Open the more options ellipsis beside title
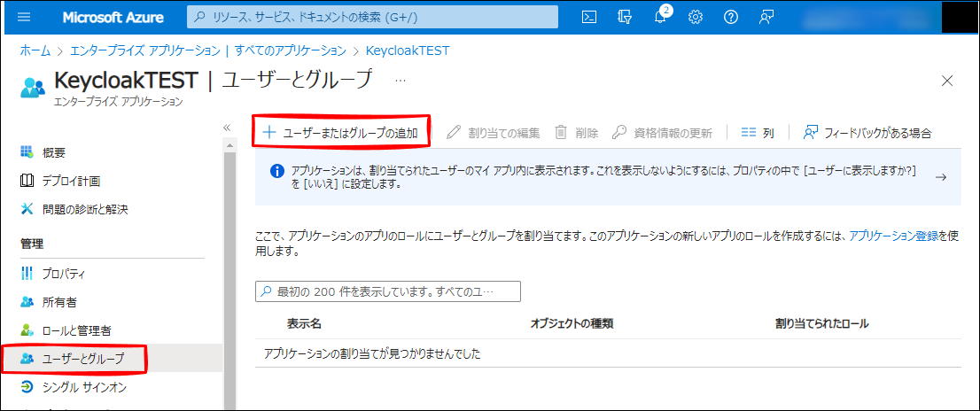This screenshot has height=411, width=980. click(401, 80)
